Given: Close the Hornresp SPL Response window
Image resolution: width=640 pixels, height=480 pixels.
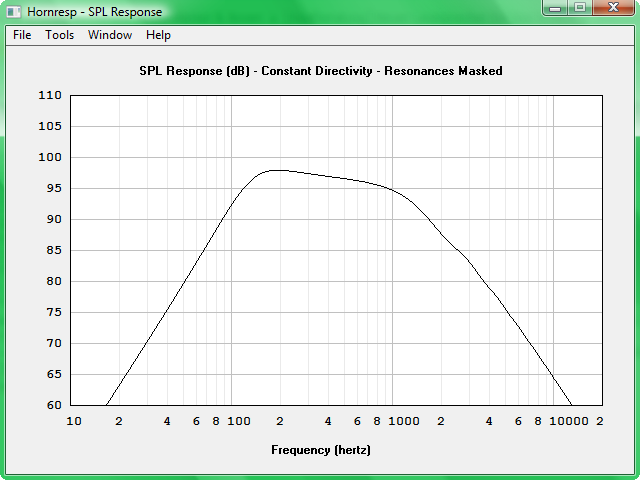Looking at the screenshot, I should click(613, 8).
